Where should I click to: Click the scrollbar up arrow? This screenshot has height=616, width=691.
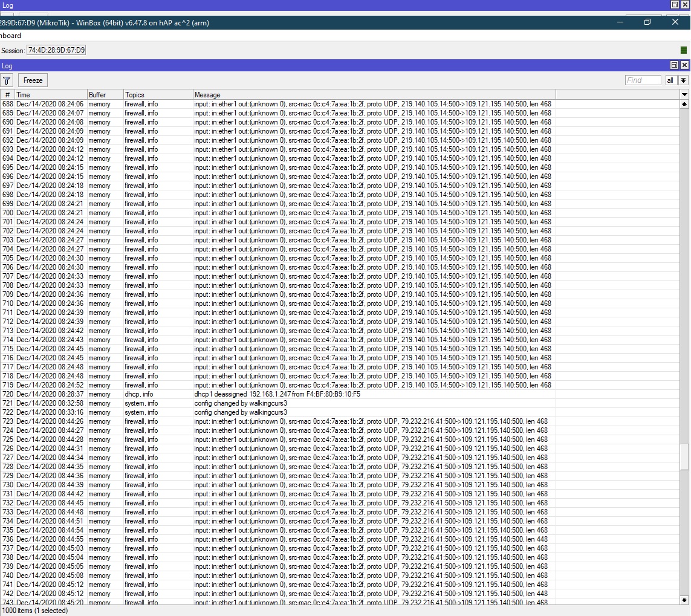(x=684, y=104)
